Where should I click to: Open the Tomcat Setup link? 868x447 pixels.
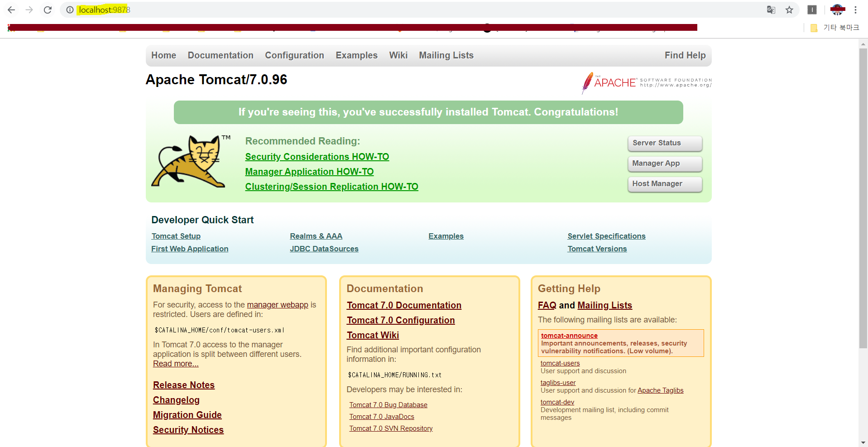click(x=176, y=236)
